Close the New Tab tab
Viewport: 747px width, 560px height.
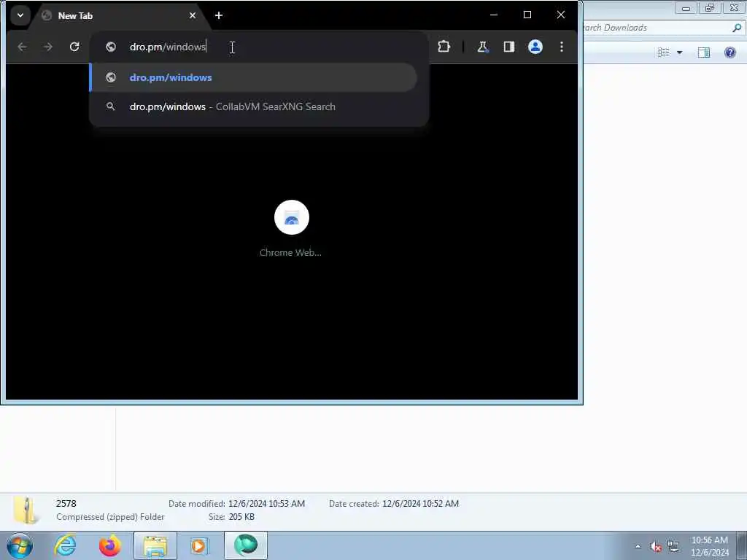pos(193,16)
